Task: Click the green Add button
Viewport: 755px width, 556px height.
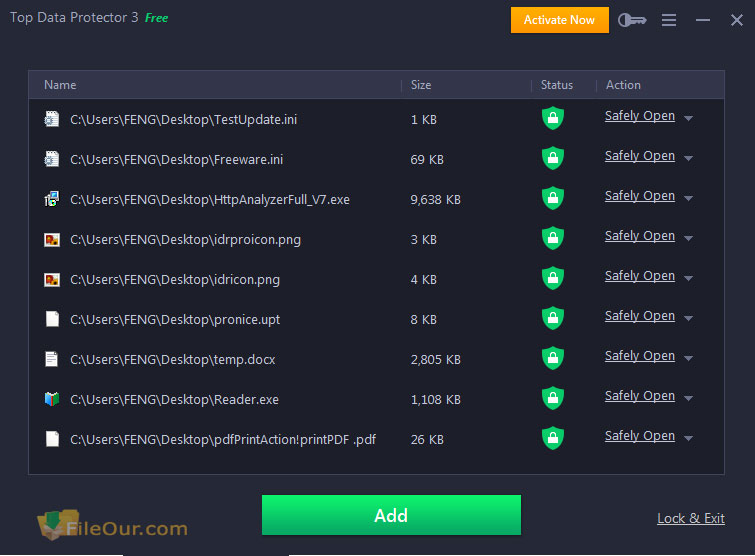Action: (x=391, y=515)
